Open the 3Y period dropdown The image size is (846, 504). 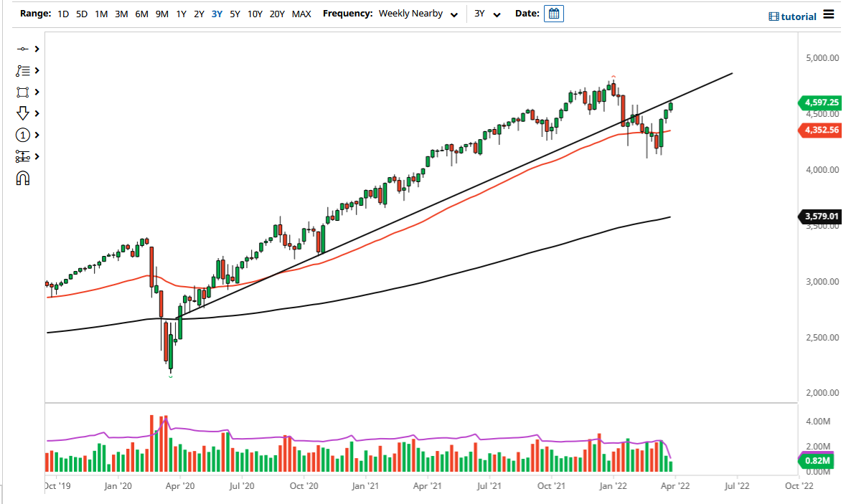coord(484,13)
